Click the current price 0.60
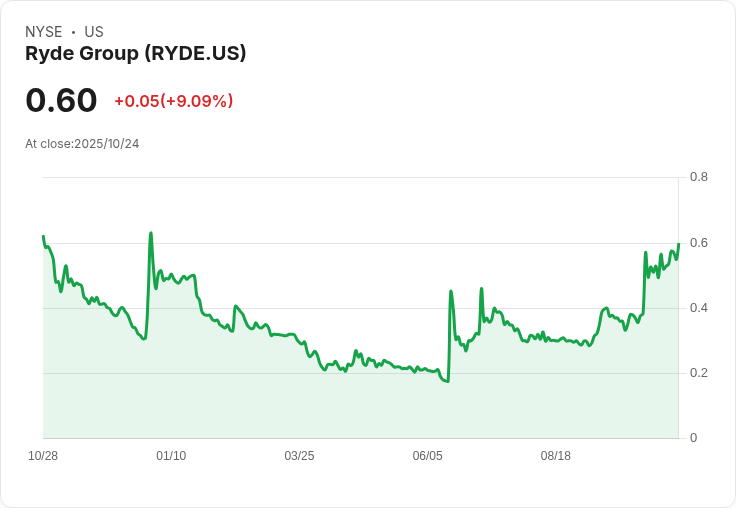The height and width of the screenshot is (508, 736). coord(61,100)
